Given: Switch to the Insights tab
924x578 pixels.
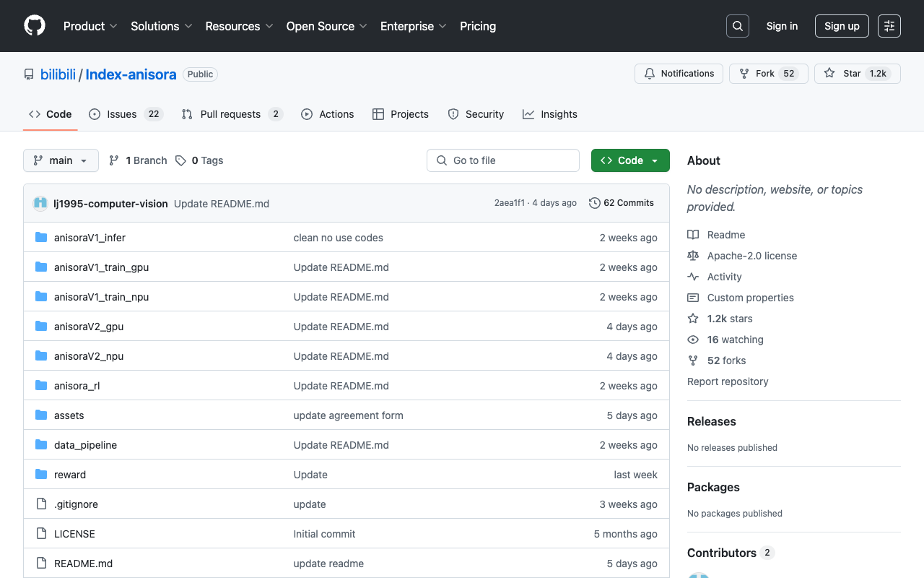Looking at the screenshot, I should coord(550,114).
